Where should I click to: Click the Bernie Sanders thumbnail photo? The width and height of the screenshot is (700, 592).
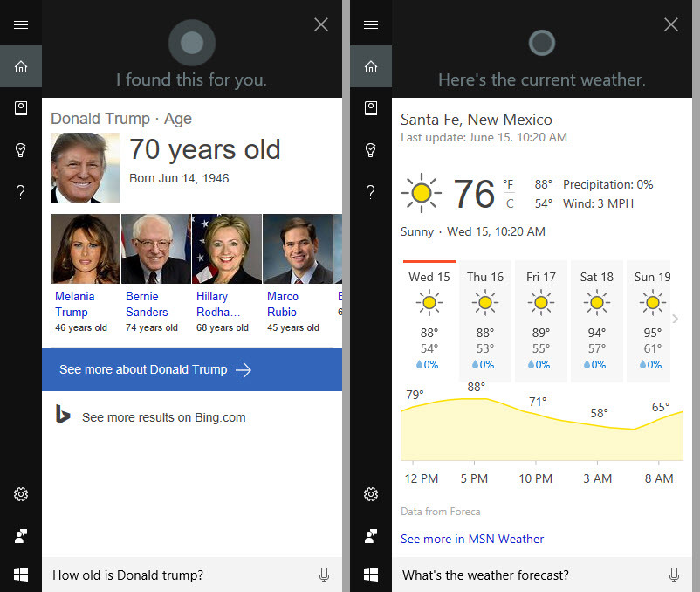pos(156,249)
